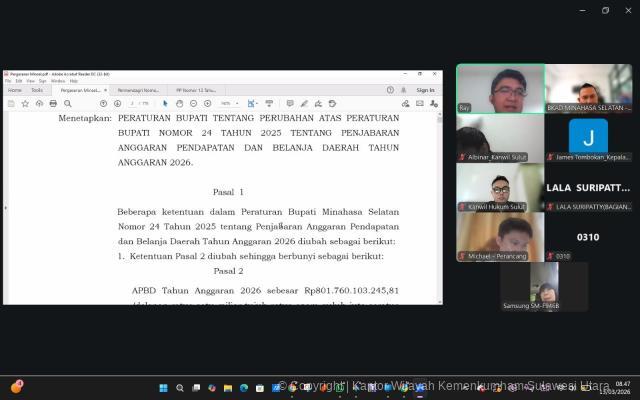The width and height of the screenshot is (640, 400).
Task: Go to previous page with up arrow
Action: pos(103,103)
